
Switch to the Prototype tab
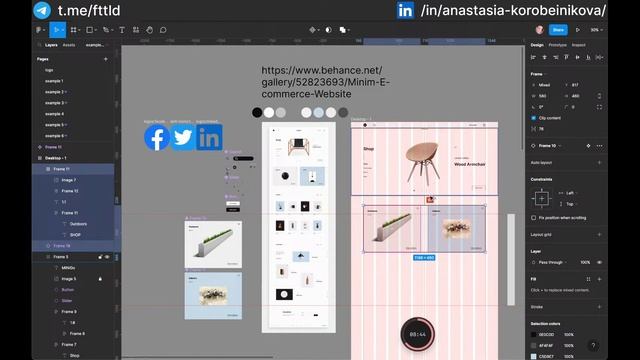click(557, 45)
